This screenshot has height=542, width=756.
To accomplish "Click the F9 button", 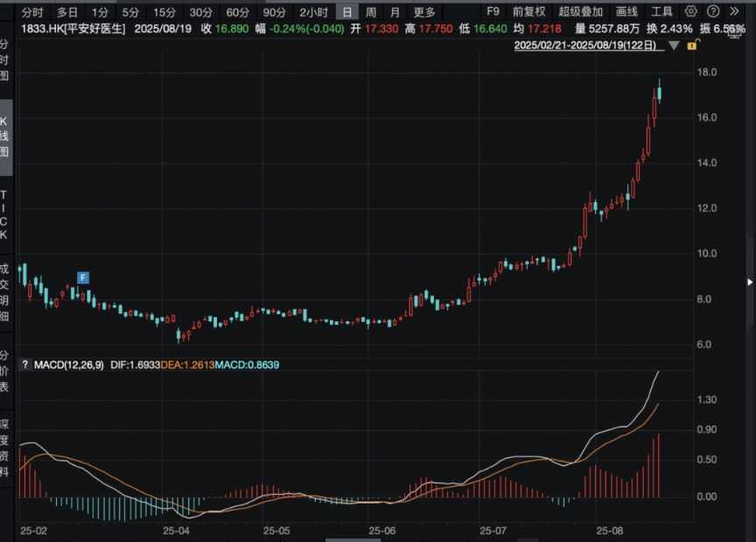I will 493,11.
